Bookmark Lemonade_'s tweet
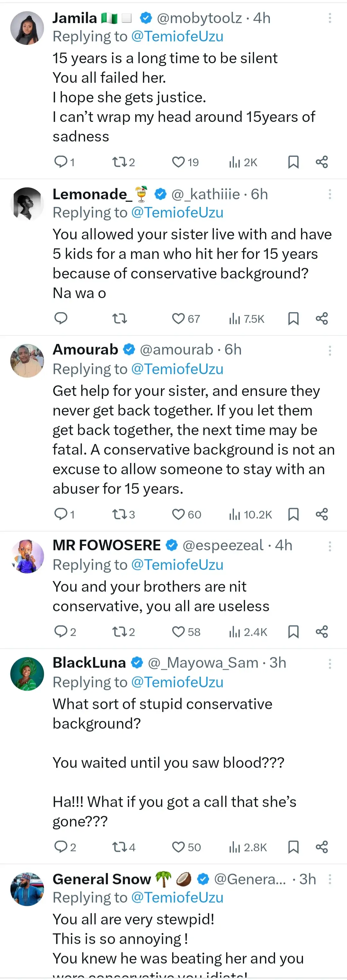347x980 pixels. tap(293, 318)
